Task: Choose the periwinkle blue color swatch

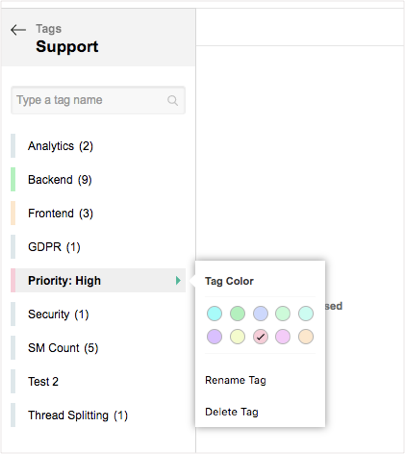Action: click(x=260, y=314)
